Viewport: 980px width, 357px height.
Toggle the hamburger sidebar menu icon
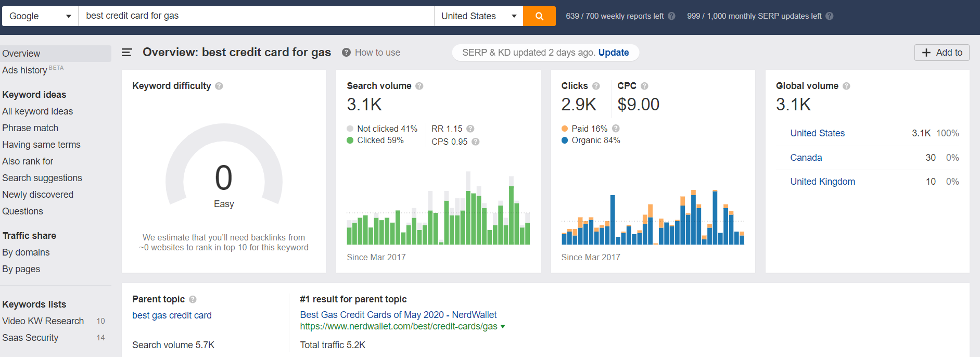[x=126, y=53]
